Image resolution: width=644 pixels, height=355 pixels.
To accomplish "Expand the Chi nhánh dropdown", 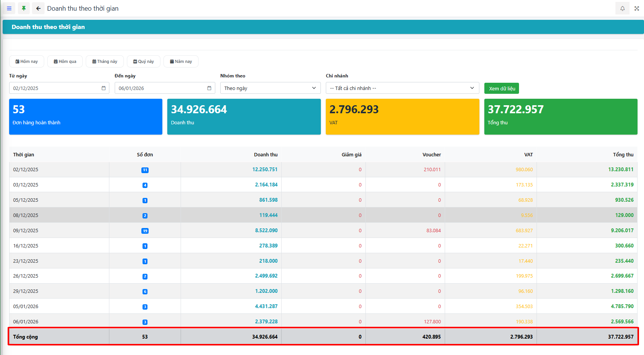I will 402,88.
